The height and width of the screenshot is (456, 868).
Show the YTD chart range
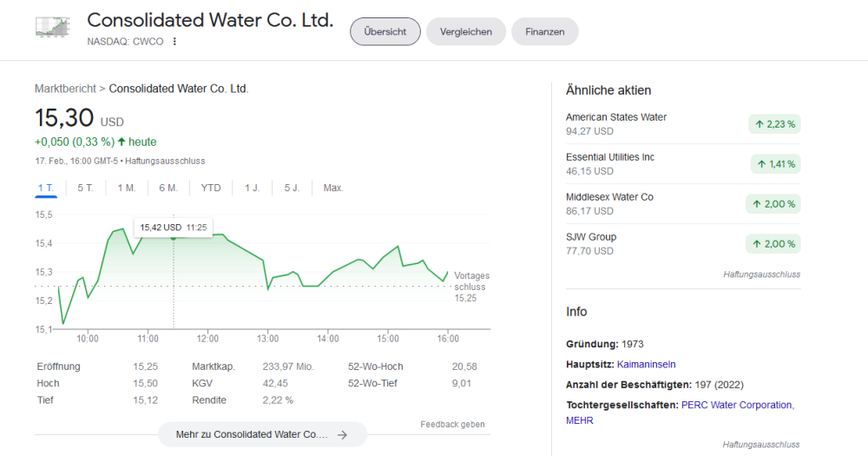coord(211,188)
